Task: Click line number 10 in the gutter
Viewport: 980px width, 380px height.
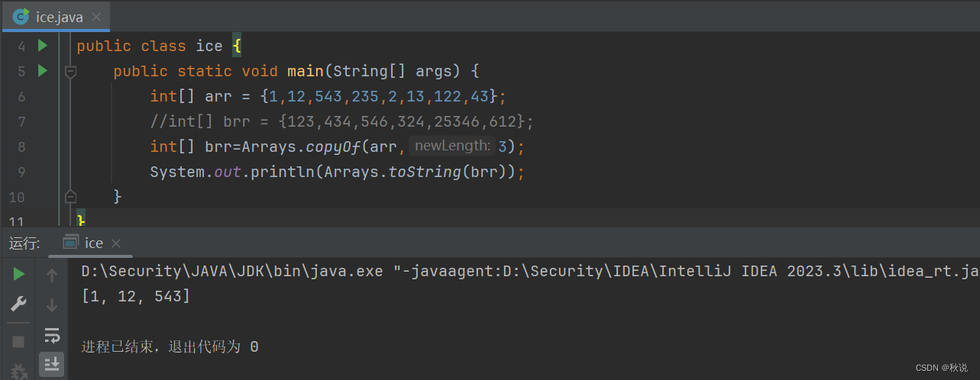Action: coord(18,197)
